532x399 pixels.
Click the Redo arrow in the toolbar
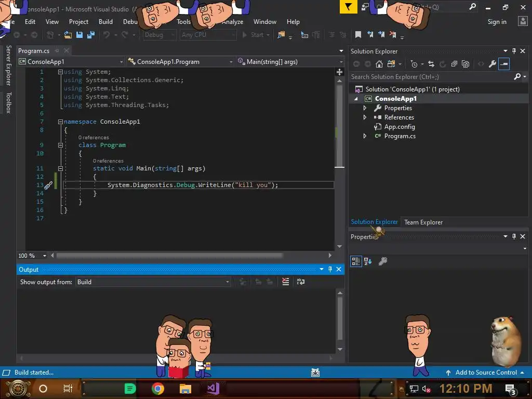click(125, 35)
